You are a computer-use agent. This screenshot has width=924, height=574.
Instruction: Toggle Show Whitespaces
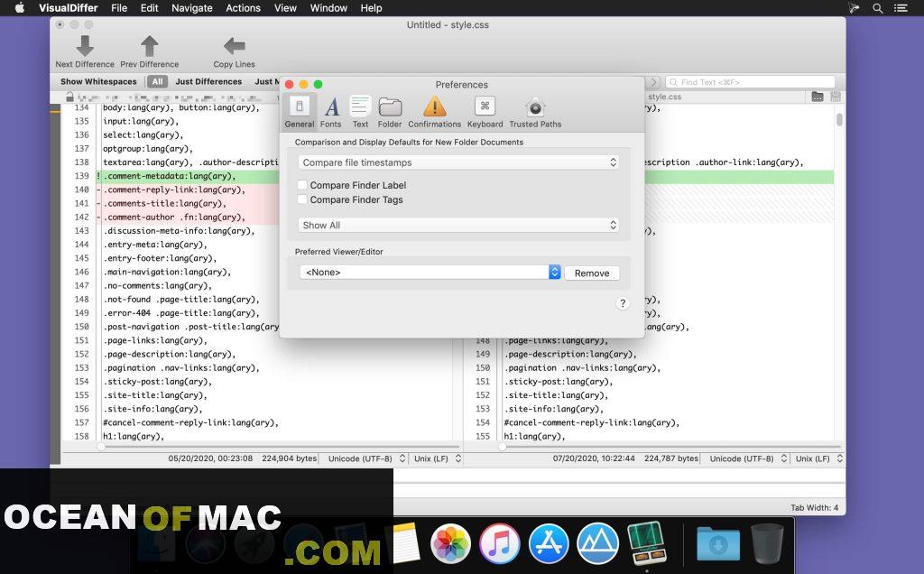coord(98,82)
